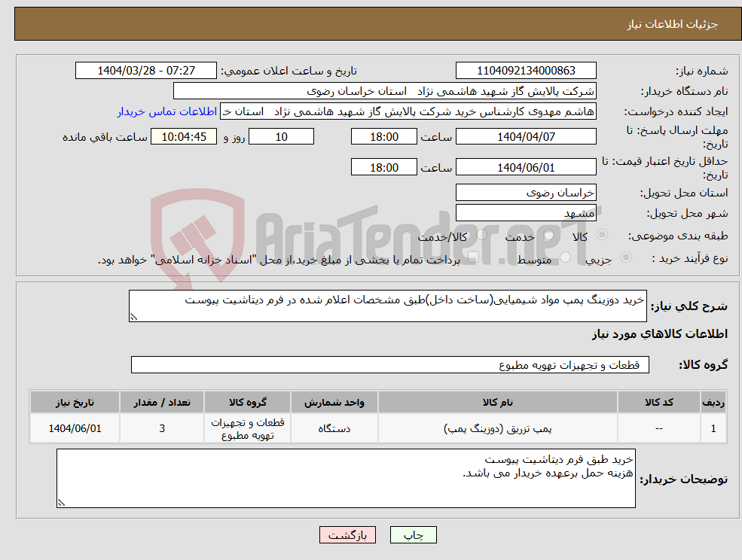Screen dimensions: 742x560
Task: Click the delivery province field خراسان رضوی
Action: (x=526, y=193)
